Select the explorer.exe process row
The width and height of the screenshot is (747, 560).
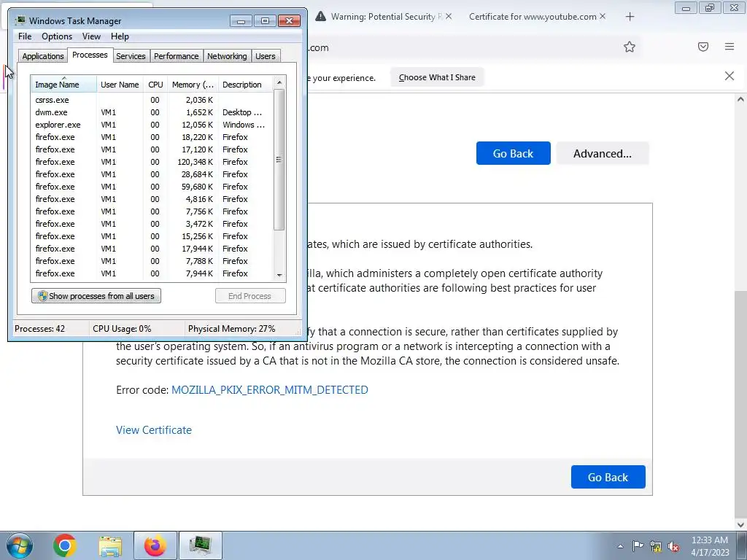click(152, 125)
